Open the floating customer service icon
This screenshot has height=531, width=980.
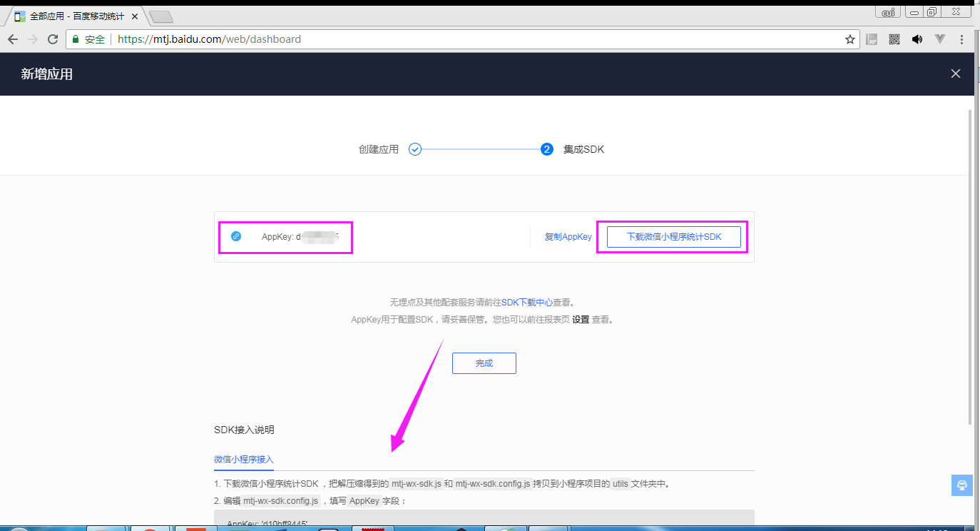point(961,485)
